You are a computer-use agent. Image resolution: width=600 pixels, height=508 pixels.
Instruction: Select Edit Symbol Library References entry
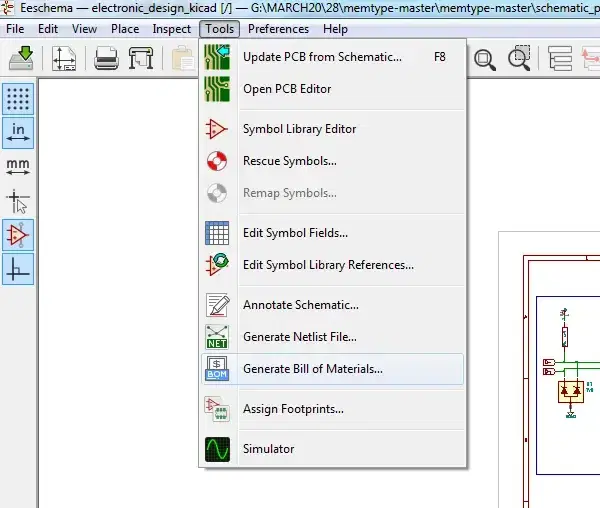click(x=332, y=265)
